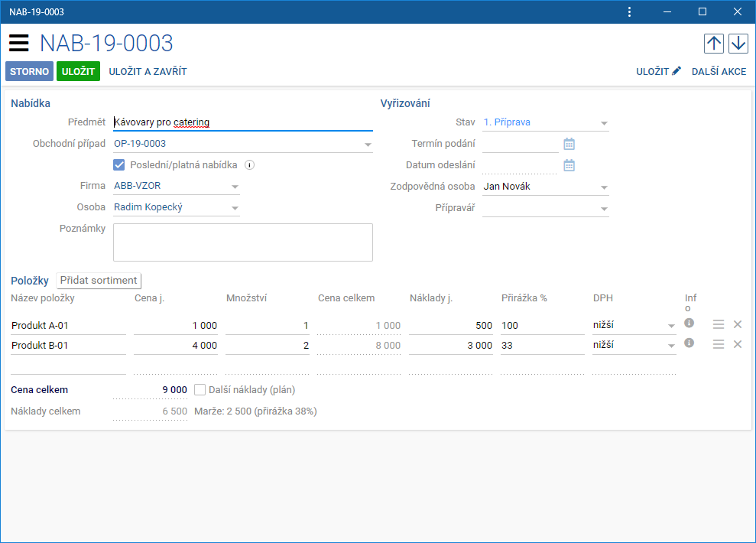Click ULOŽIT A ZAVŘÍT
Viewport: 756px width, 543px height.
148,71
